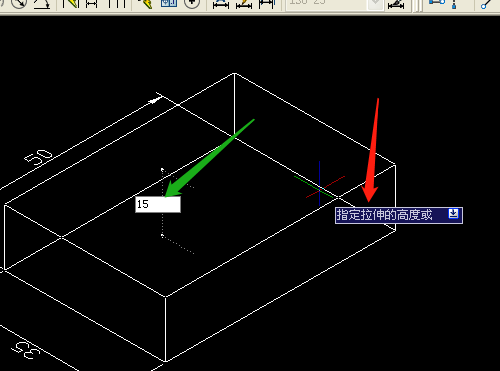Select the Dimension Update tool

(x=267, y=4)
